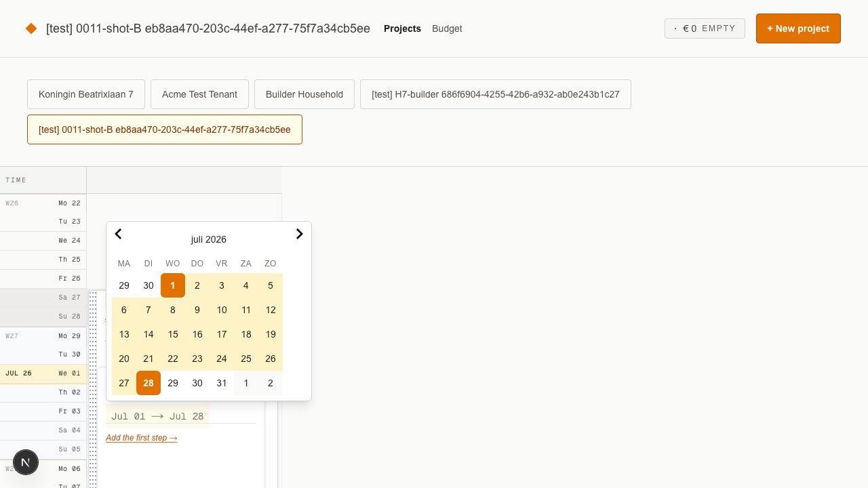Click the highlighted We 01 timeline row
Screen dimensions: 868x488
tap(43, 373)
